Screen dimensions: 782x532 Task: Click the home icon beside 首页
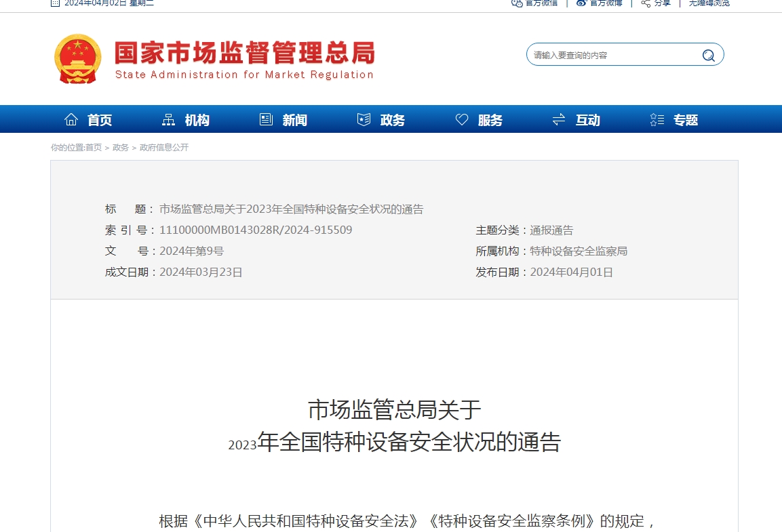pyautogui.click(x=71, y=120)
